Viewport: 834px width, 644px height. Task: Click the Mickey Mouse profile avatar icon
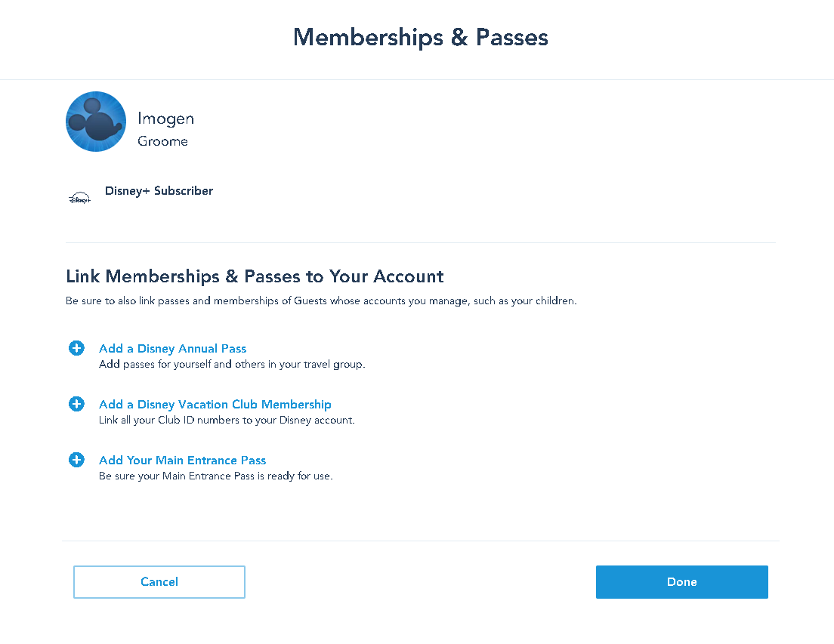96,121
